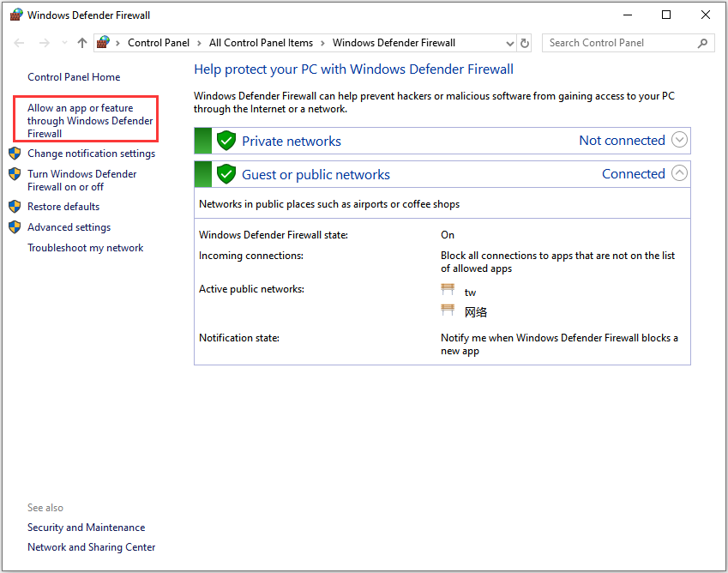Open Change notification settings

(x=92, y=154)
